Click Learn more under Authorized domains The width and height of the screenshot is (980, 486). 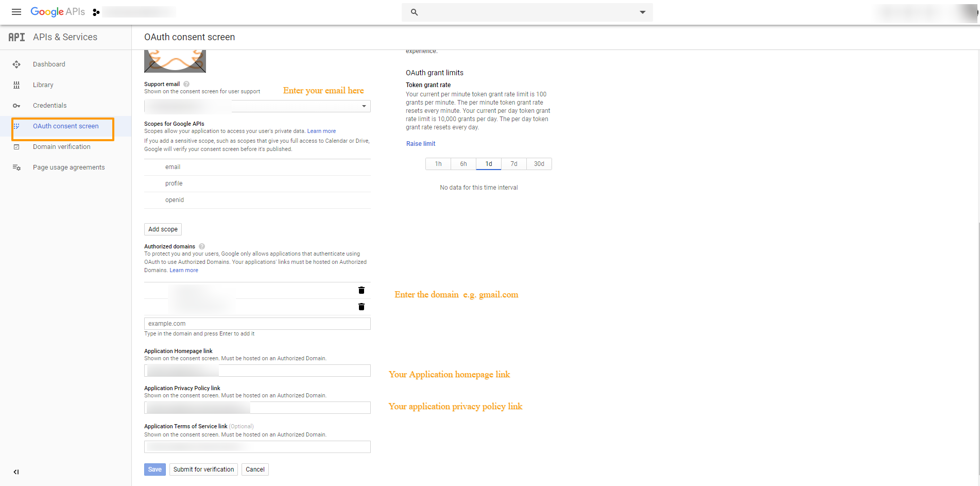184,270
